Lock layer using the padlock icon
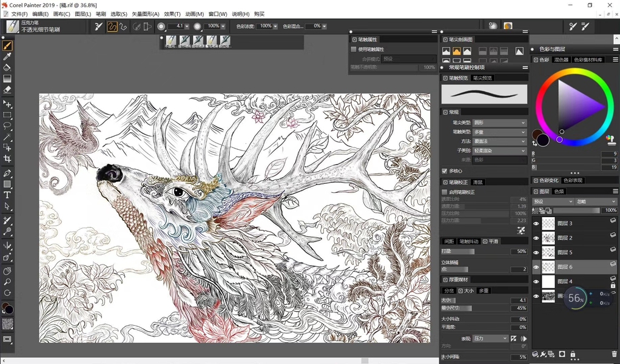 click(573, 354)
